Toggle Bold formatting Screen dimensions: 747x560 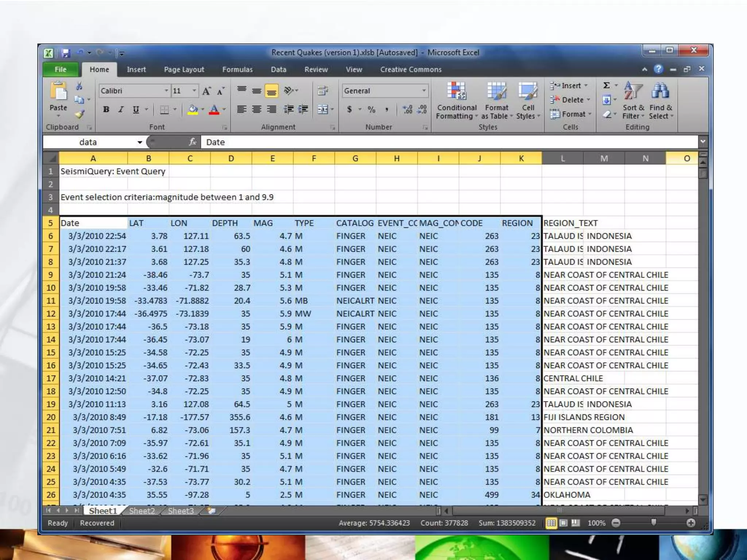(106, 109)
